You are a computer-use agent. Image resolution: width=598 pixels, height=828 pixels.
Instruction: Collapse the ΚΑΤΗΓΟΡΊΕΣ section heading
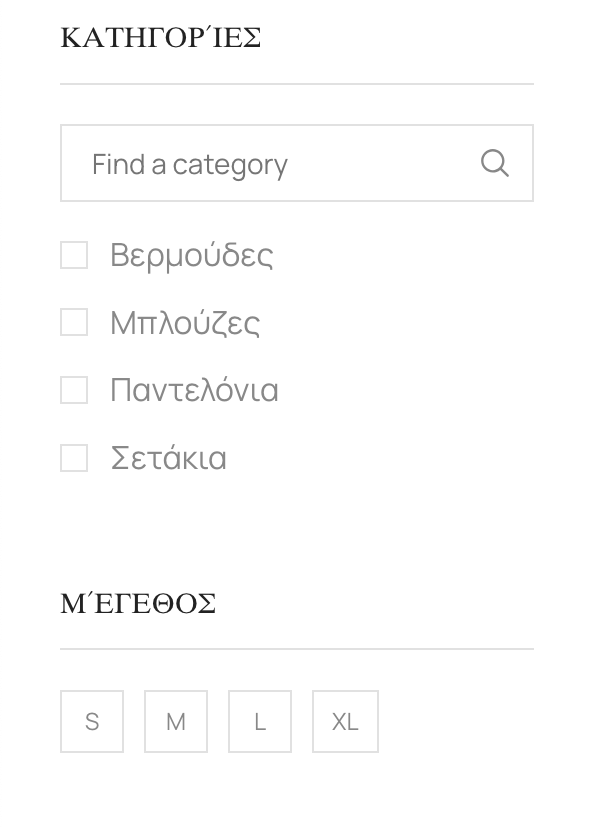[161, 38]
